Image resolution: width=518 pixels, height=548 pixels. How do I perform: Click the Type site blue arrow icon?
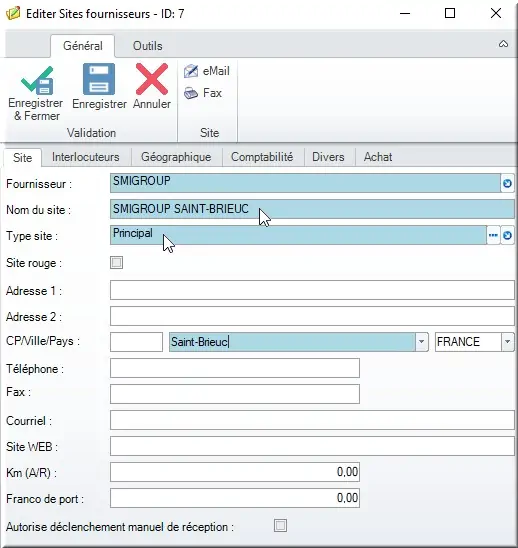(x=507, y=235)
